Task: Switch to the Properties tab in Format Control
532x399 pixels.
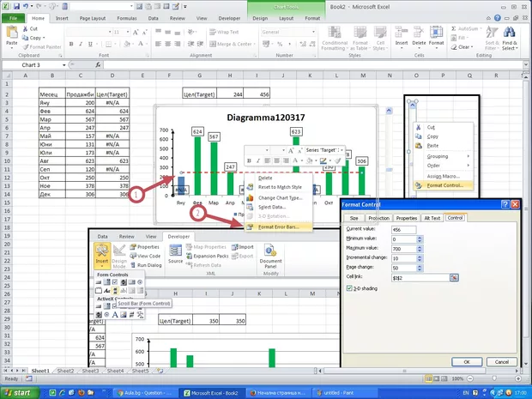Action: (406, 218)
